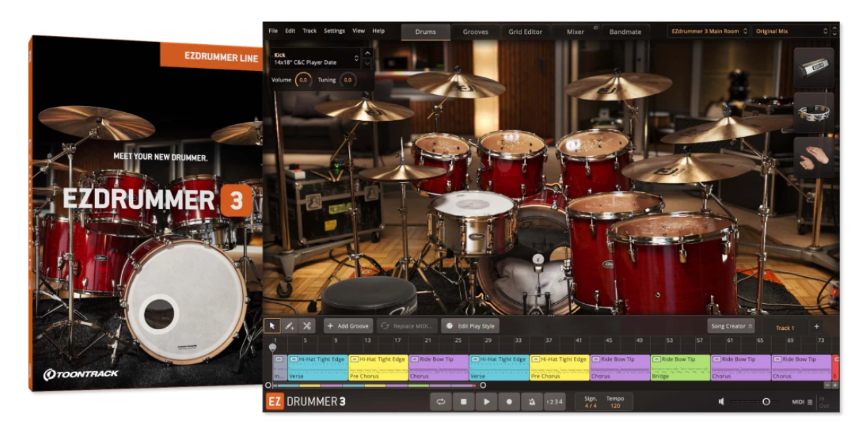This screenshot has width=868, height=434.
Task: Click the shaker percussion icon
Action: tap(813, 67)
